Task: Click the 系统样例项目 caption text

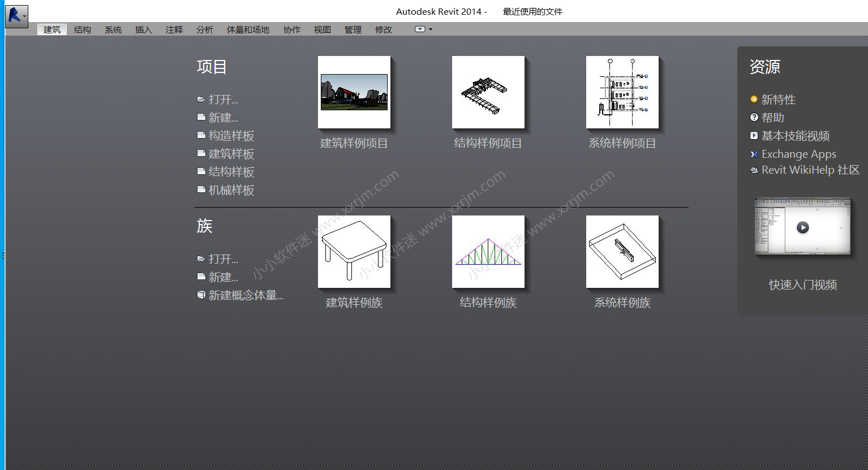Action: pyautogui.click(x=622, y=143)
